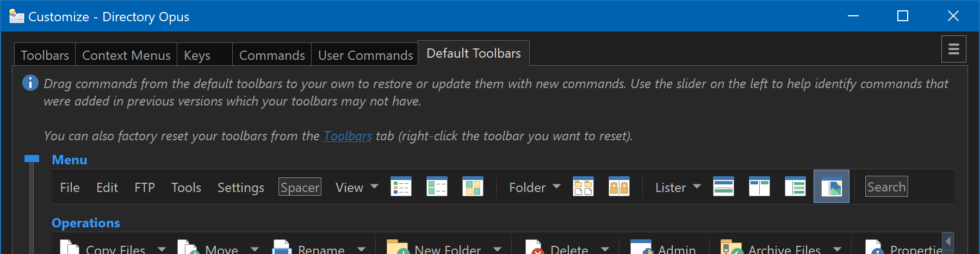Click the Rename button

click(308, 248)
